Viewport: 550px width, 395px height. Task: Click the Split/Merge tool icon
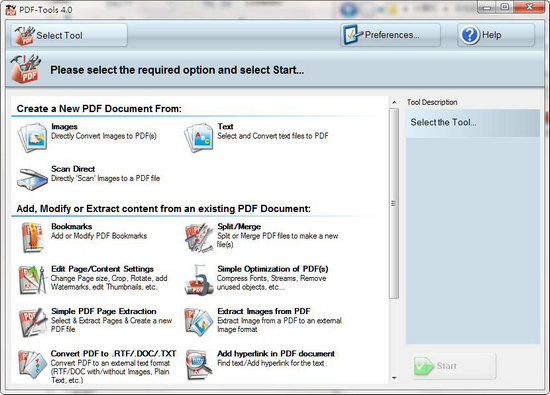point(199,237)
